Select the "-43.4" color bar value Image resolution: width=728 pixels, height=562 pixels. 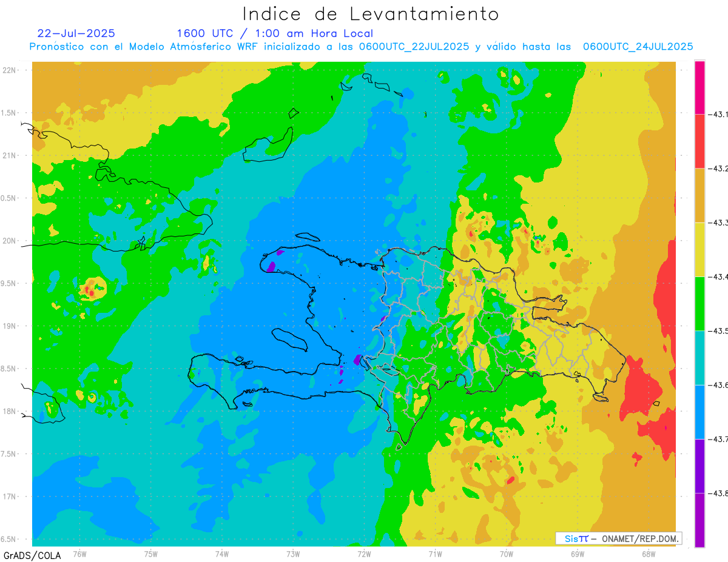coord(718,276)
